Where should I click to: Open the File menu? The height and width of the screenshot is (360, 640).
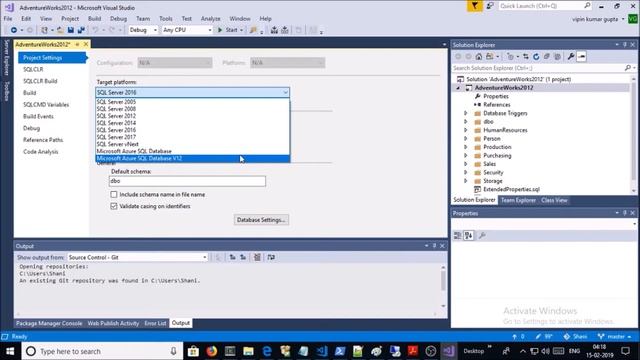pyautogui.click(x=8, y=19)
